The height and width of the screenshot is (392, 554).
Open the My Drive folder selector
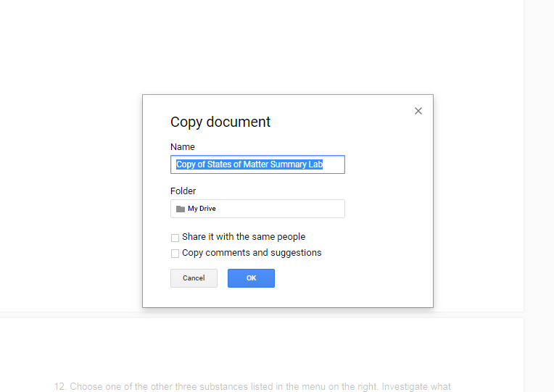[257, 209]
